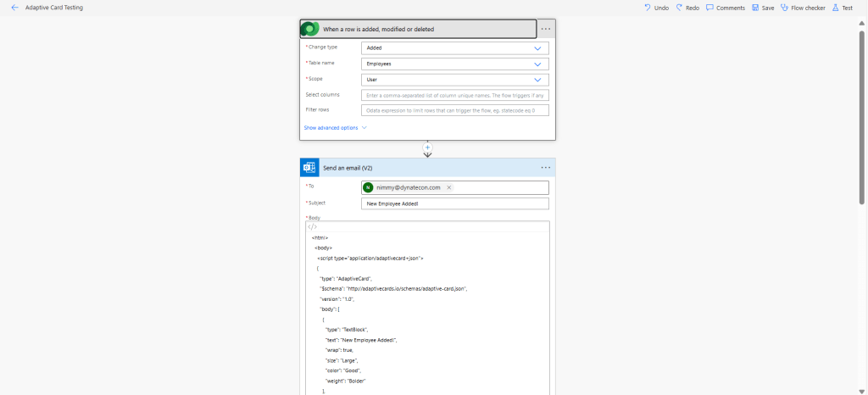Open trigger card ellipsis menu
This screenshot has width=868, height=395.
point(546,29)
